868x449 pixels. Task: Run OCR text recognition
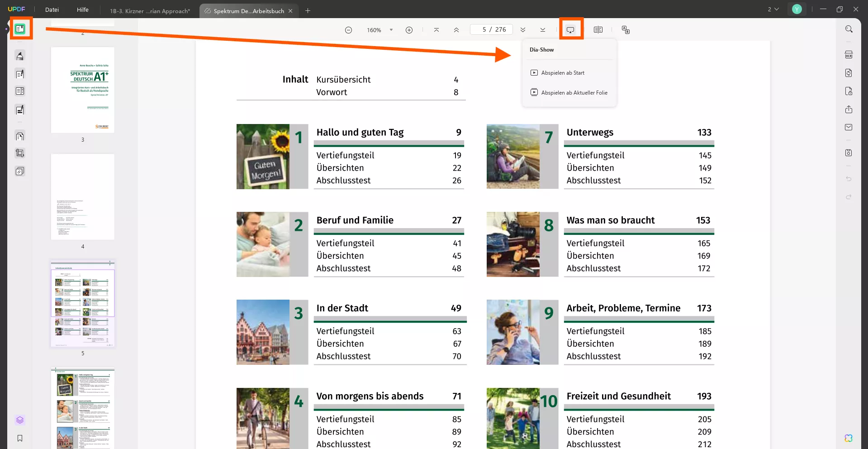849,55
